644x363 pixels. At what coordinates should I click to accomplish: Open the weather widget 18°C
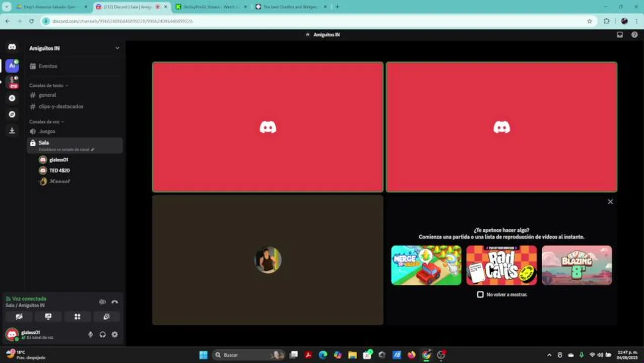click(x=25, y=355)
